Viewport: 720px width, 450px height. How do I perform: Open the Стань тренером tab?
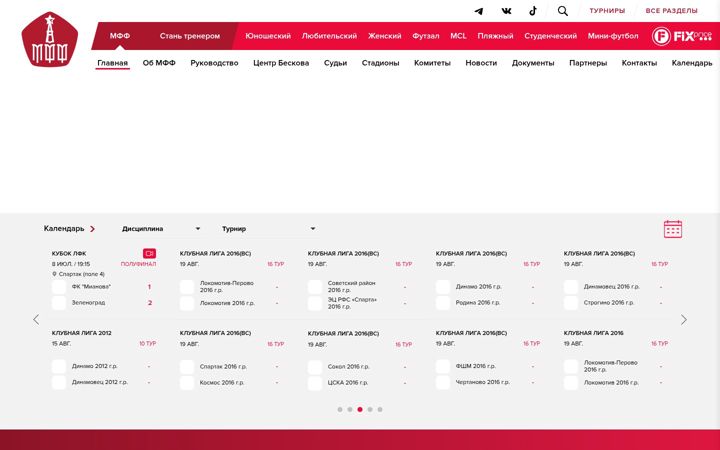(x=190, y=36)
